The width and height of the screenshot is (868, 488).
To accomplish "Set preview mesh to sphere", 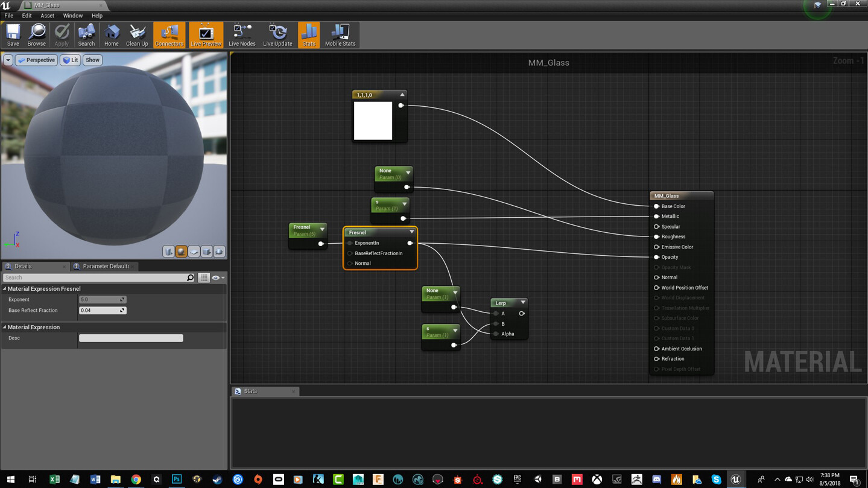I will click(181, 252).
